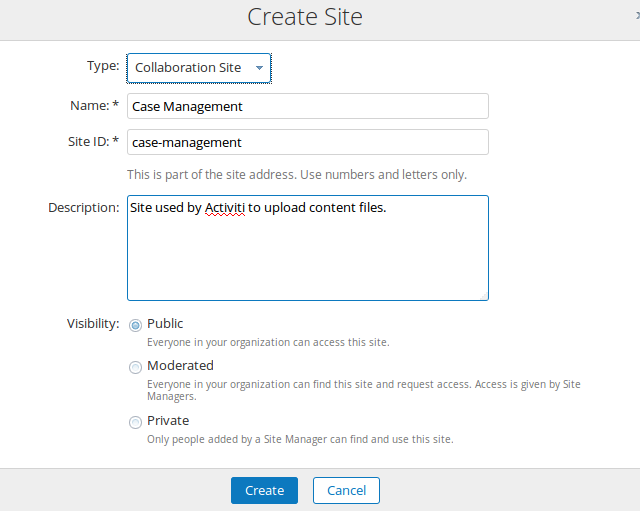
Task: Focus the Name field containing Case Management
Action: (308, 106)
